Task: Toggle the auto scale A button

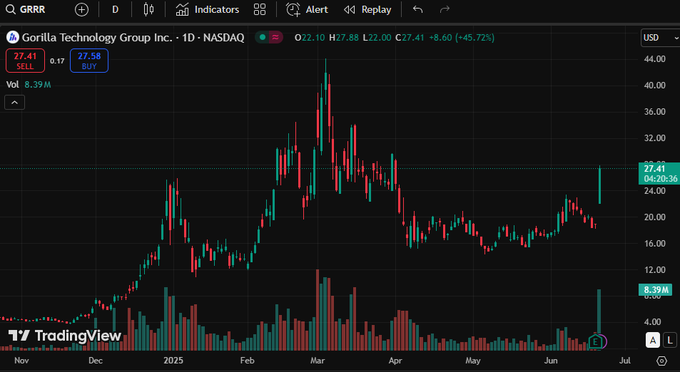Action: [653, 340]
